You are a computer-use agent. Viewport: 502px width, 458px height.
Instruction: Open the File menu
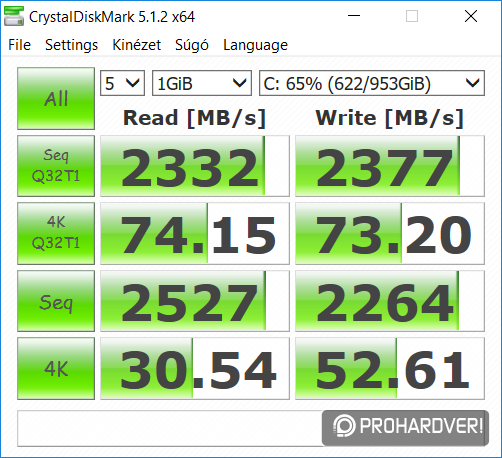pyautogui.click(x=19, y=45)
